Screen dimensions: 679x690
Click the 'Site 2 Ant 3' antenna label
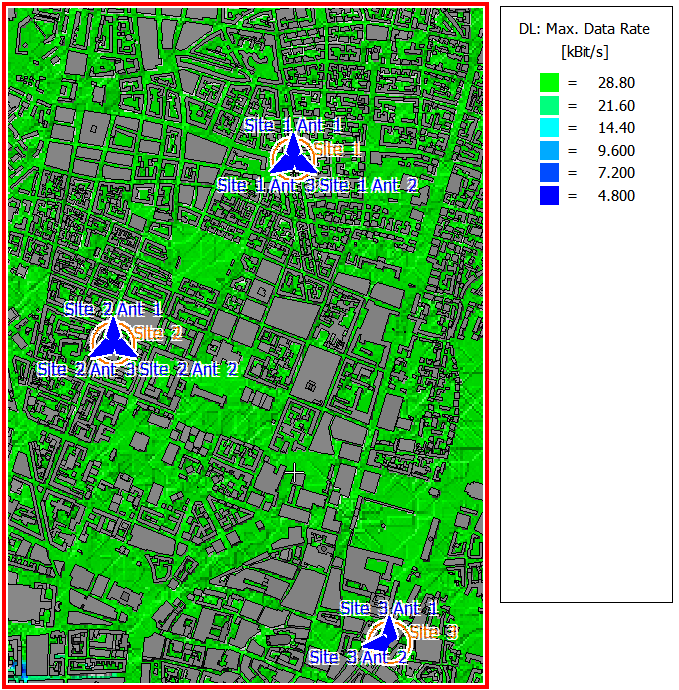(x=86, y=369)
